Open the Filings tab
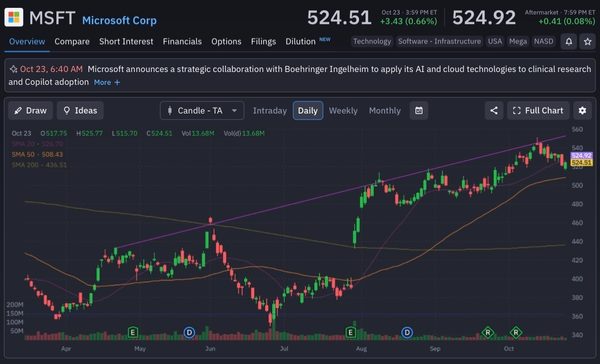 pyautogui.click(x=263, y=41)
